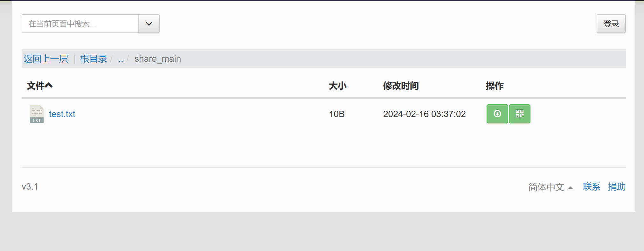Navigate to 根目录 root directory
Screen dimensions: 644x251
tap(93, 59)
